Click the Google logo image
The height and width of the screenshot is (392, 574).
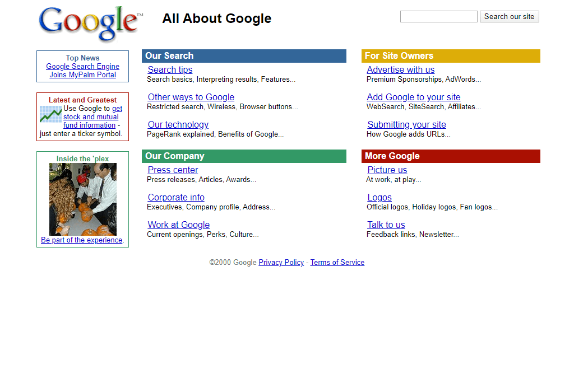click(90, 24)
